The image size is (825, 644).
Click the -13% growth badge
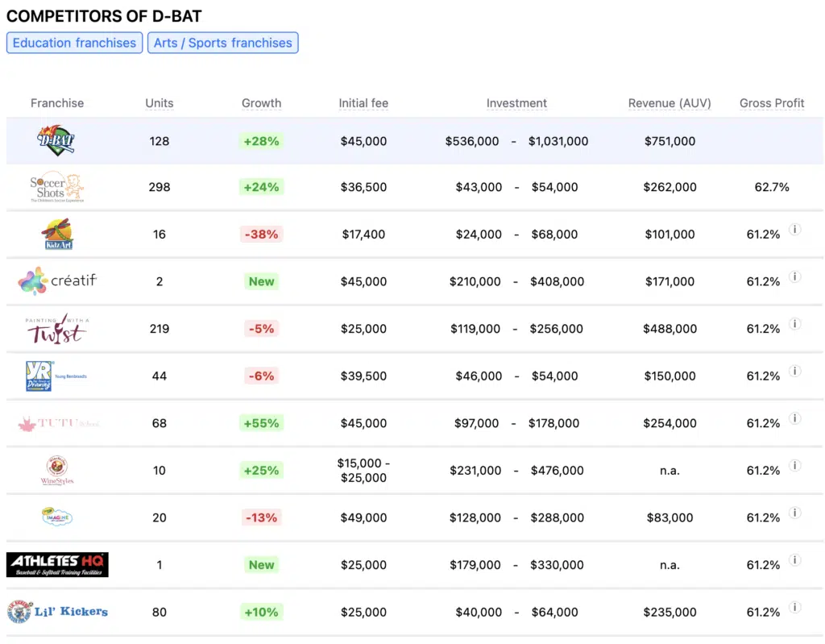pos(262,517)
